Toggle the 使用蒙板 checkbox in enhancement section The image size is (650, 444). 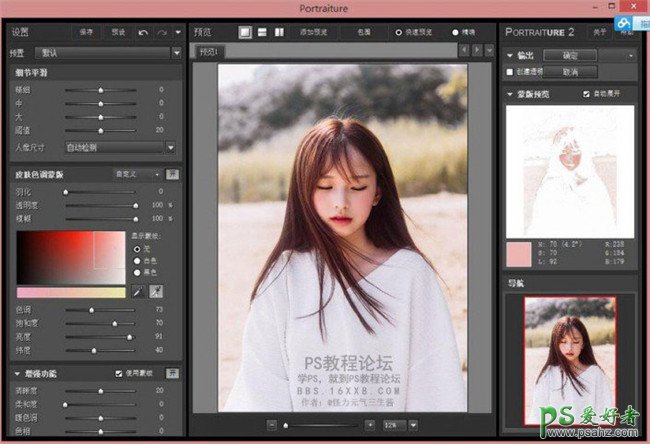coord(119,372)
